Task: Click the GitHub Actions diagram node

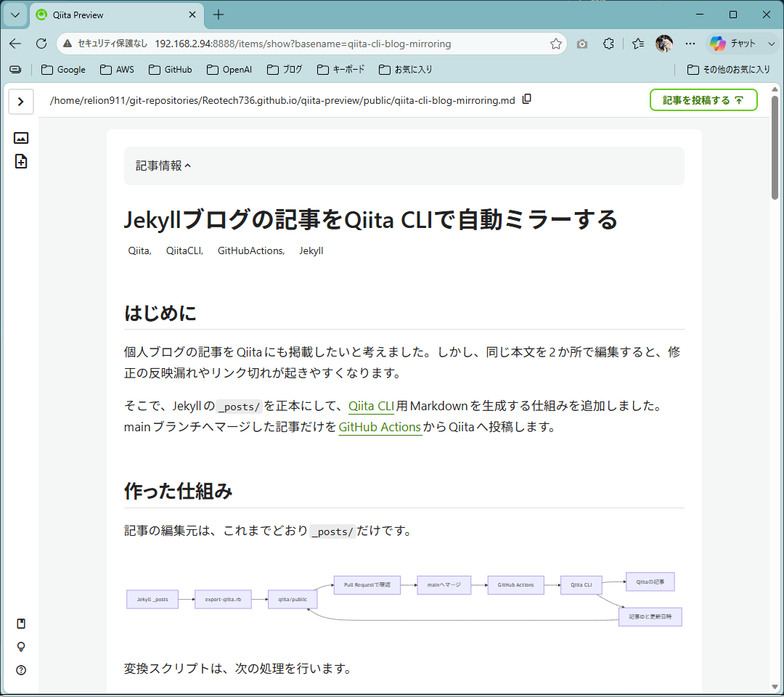Action: tap(515, 584)
